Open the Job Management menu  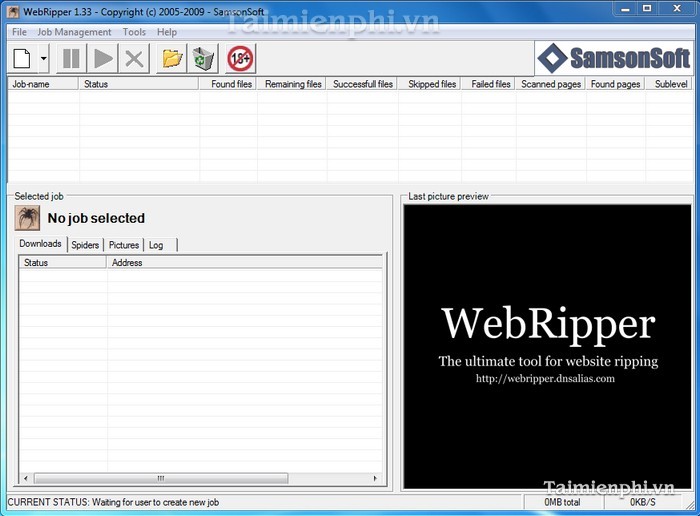[74, 32]
